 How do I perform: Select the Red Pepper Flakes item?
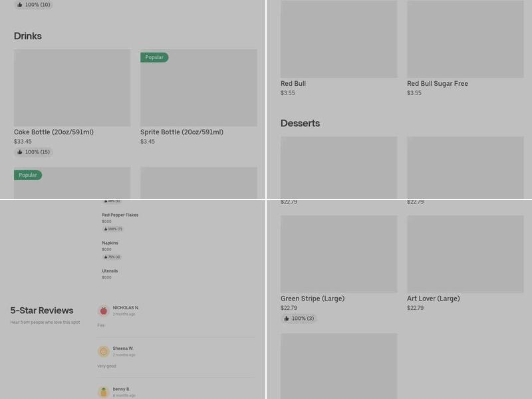pos(120,215)
